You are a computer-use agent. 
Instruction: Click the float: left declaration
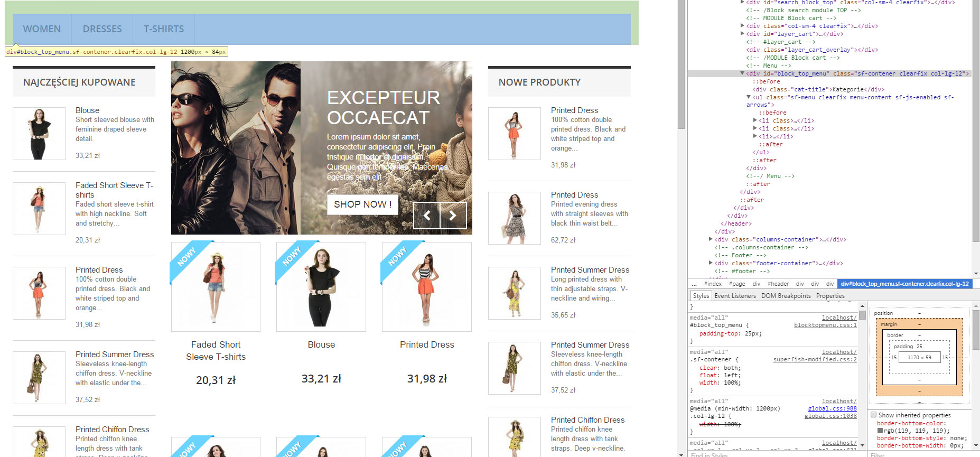[720, 375]
